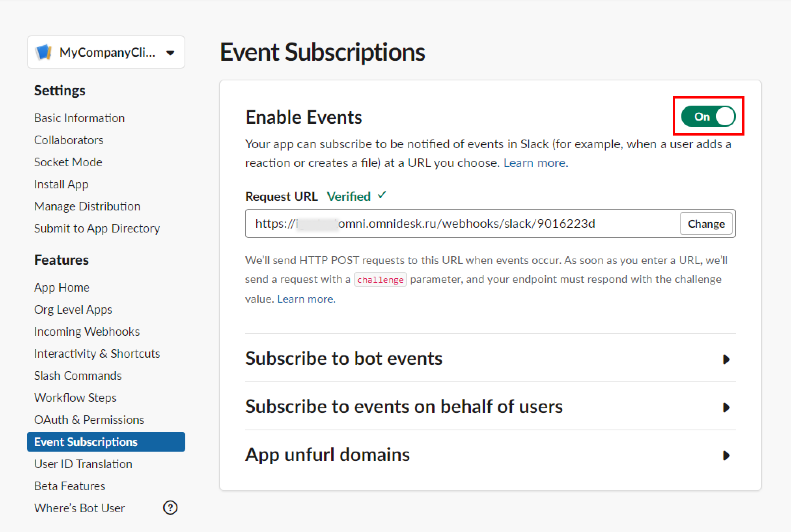This screenshot has height=532, width=791.
Task: Open Incoming Webhooks settings
Action: [x=87, y=331]
